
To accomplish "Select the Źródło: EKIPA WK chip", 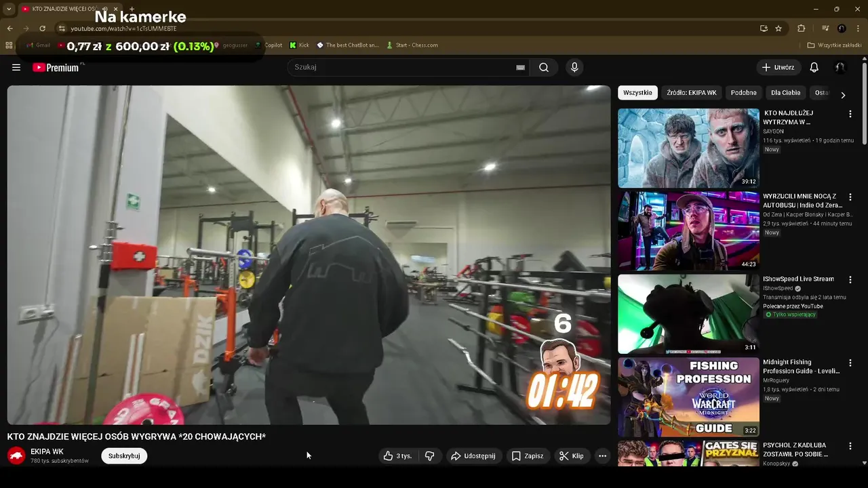I will tap(691, 93).
